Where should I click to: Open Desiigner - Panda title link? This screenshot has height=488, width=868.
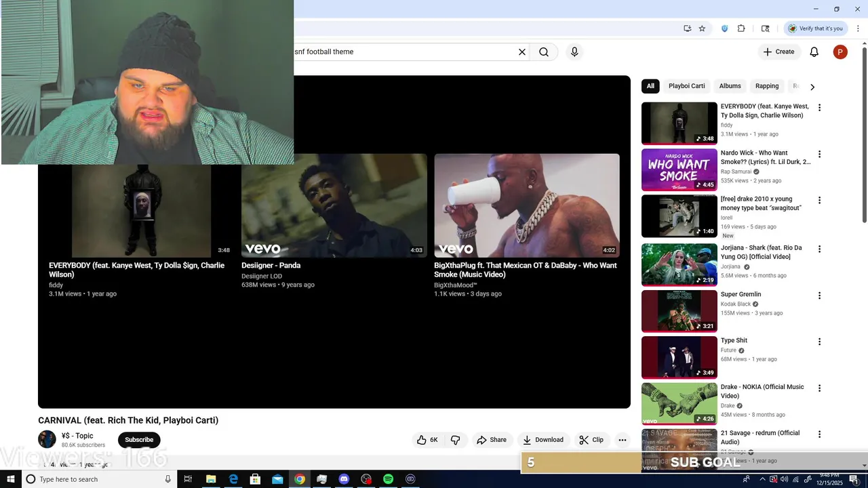pyautogui.click(x=271, y=266)
